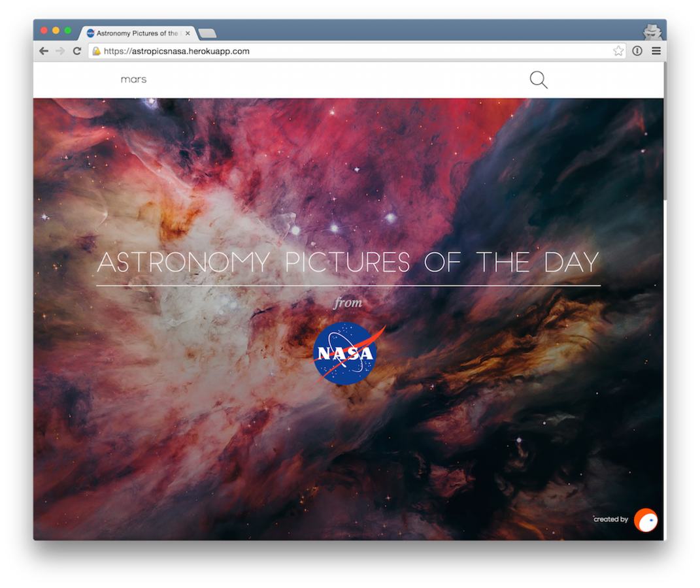Open the Chrome hamburger menu
The image size is (700, 588).
coord(656,51)
